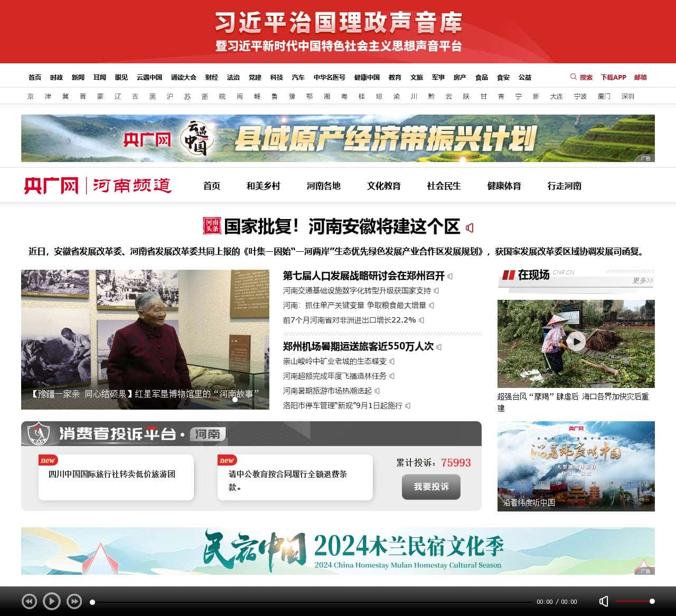This screenshot has width=676, height=616.
Task: Mute the audio player speaker icon
Action: pyautogui.click(x=604, y=601)
